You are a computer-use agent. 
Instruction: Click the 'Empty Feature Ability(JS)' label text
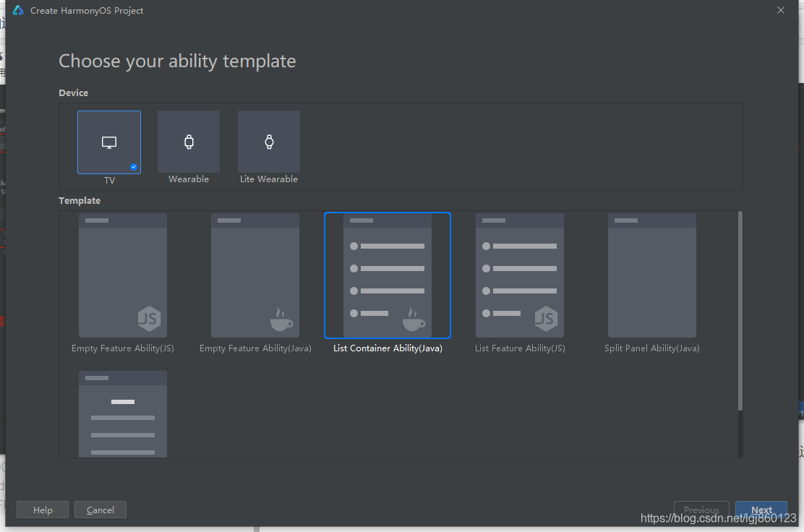(123, 348)
